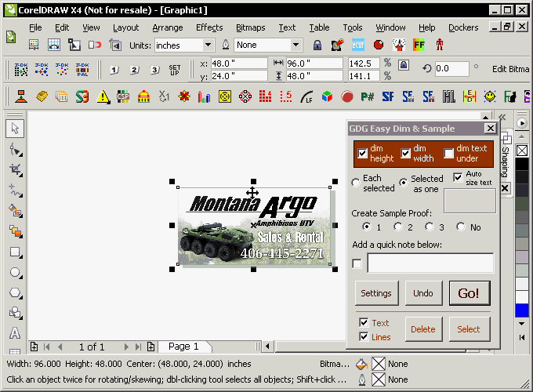Click the Delete button

[x=423, y=329]
